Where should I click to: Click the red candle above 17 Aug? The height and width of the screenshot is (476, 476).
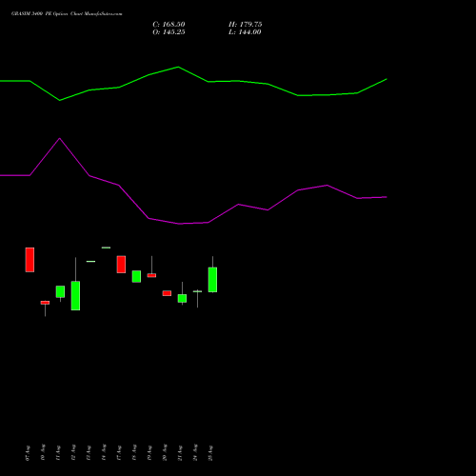(121, 265)
